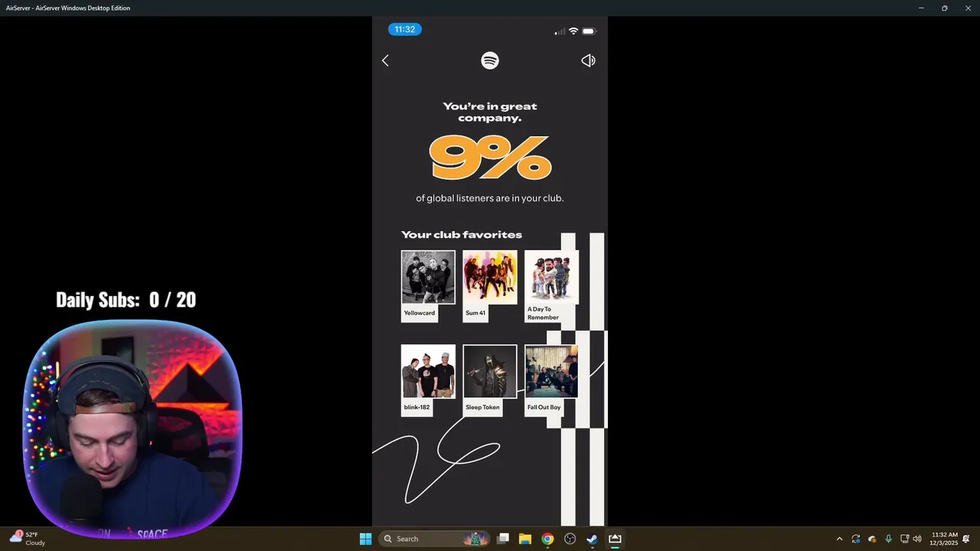
Task: Tap the Spotify logo at top
Action: click(490, 60)
